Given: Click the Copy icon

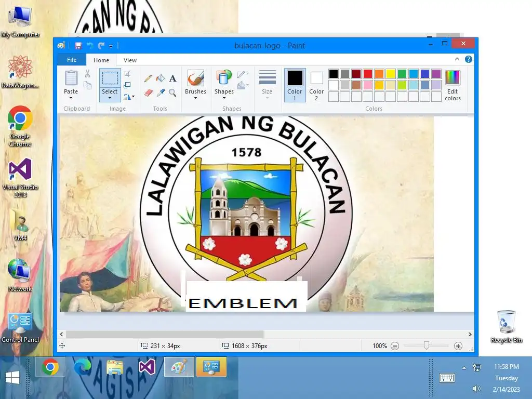Looking at the screenshot, I should click(x=87, y=85).
